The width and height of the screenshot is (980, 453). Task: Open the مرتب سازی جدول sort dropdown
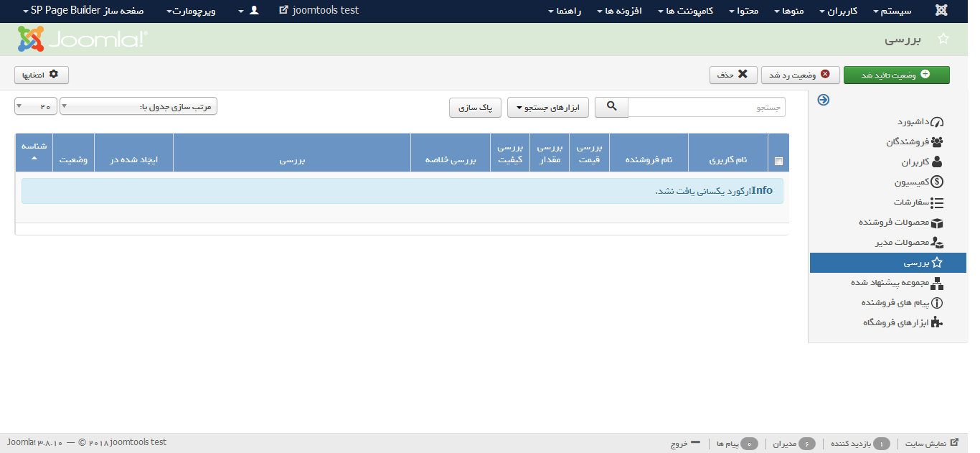(138, 107)
